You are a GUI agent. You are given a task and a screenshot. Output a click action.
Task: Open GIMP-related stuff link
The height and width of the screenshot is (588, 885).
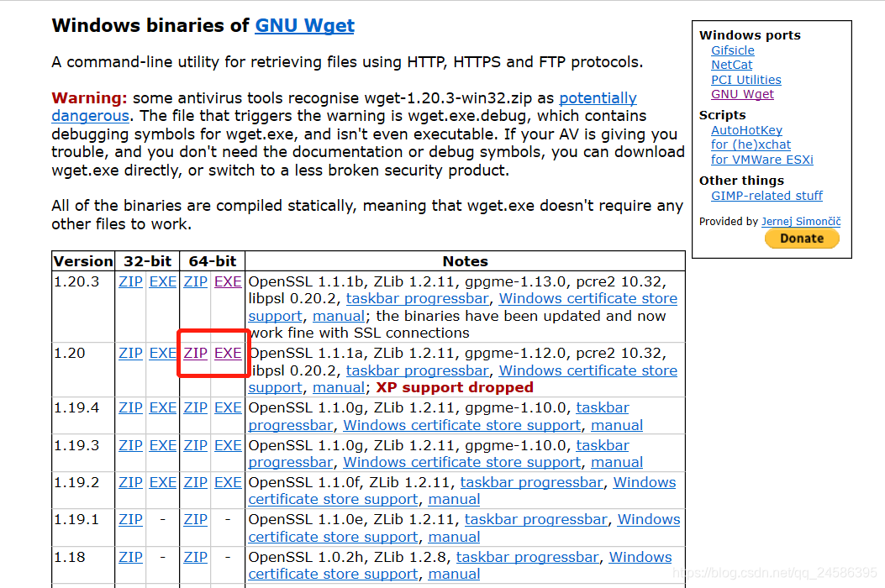point(766,196)
